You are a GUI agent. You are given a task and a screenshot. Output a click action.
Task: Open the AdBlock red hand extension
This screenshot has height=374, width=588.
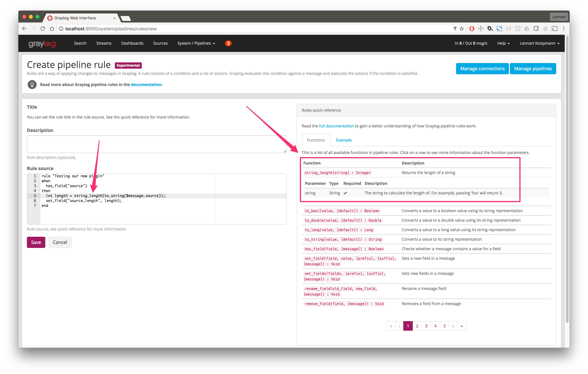pos(472,29)
